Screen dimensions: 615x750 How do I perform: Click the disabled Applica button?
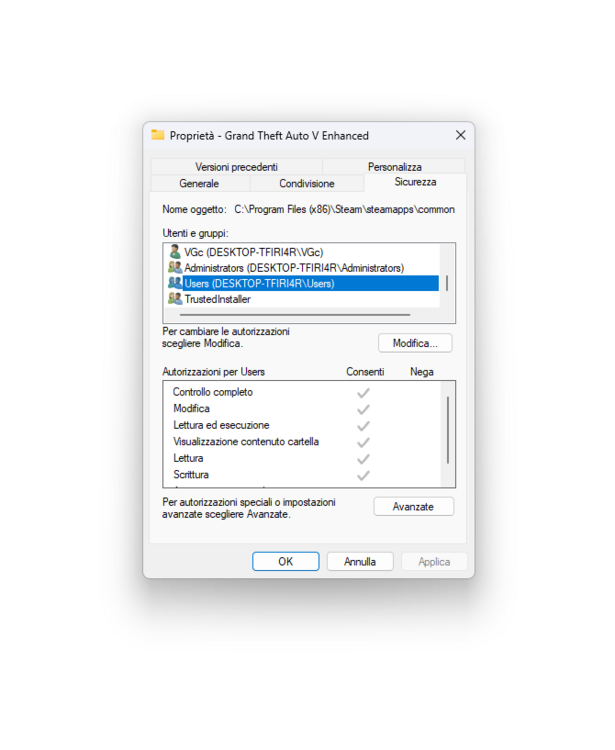[434, 561]
